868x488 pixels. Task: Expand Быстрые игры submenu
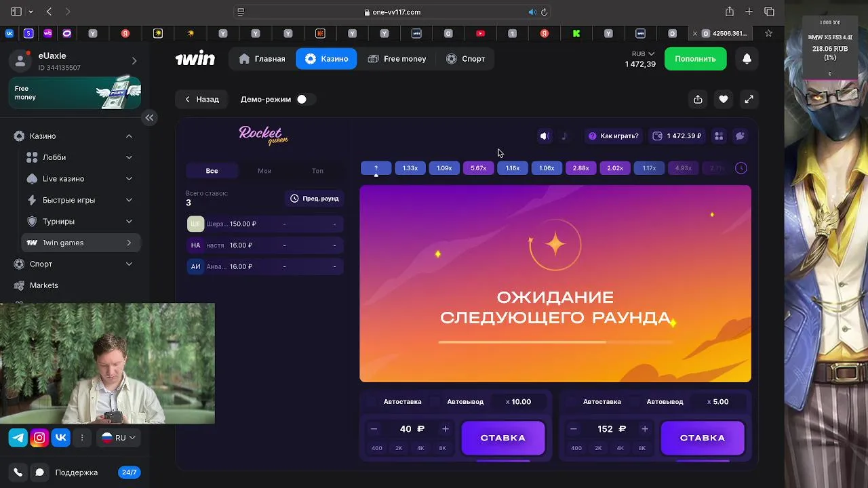[x=129, y=200]
